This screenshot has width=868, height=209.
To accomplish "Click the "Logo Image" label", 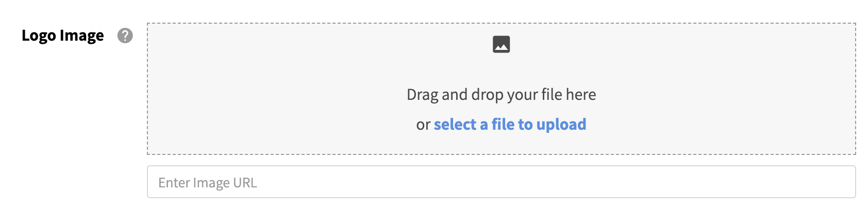I will 62,36.
